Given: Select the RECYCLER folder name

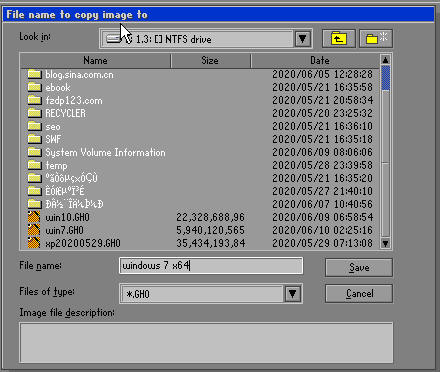Looking at the screenshot, I should tap(65, 113).
